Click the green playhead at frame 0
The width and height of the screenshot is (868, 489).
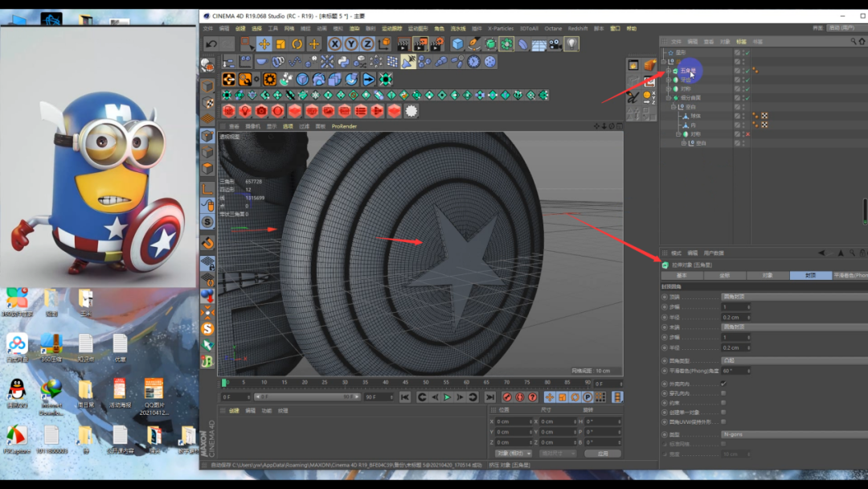[223, 383]
